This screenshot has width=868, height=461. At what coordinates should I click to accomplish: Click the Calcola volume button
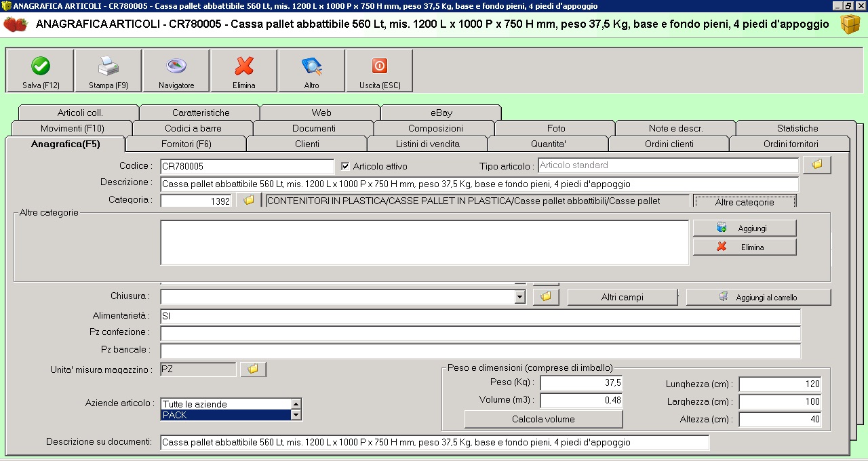pyautogui.click(x=543, y=419)
